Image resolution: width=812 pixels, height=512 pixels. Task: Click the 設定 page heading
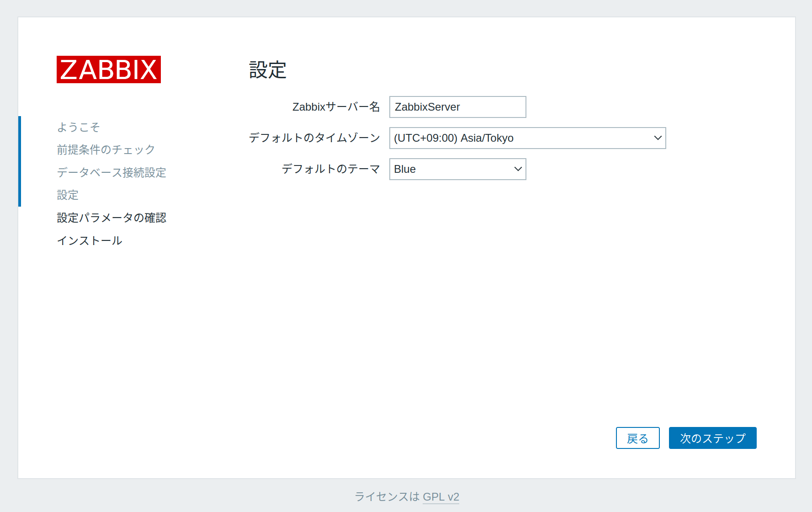point(268,70)
